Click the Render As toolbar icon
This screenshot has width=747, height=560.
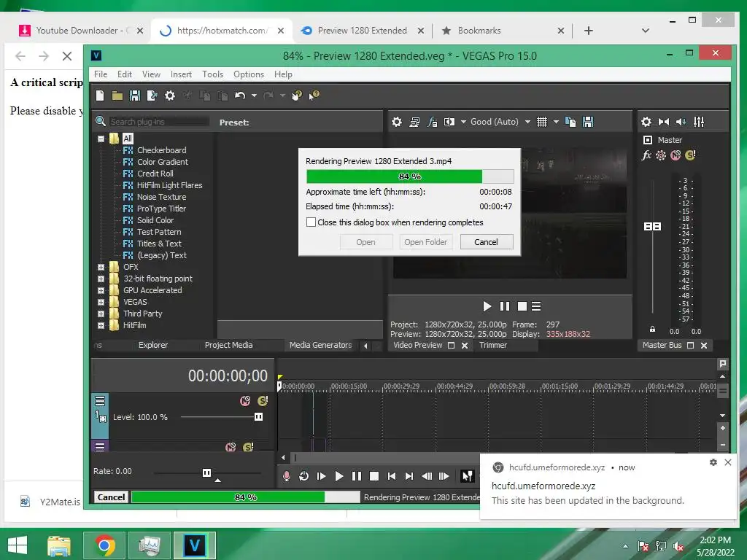(x=152, y=96)
